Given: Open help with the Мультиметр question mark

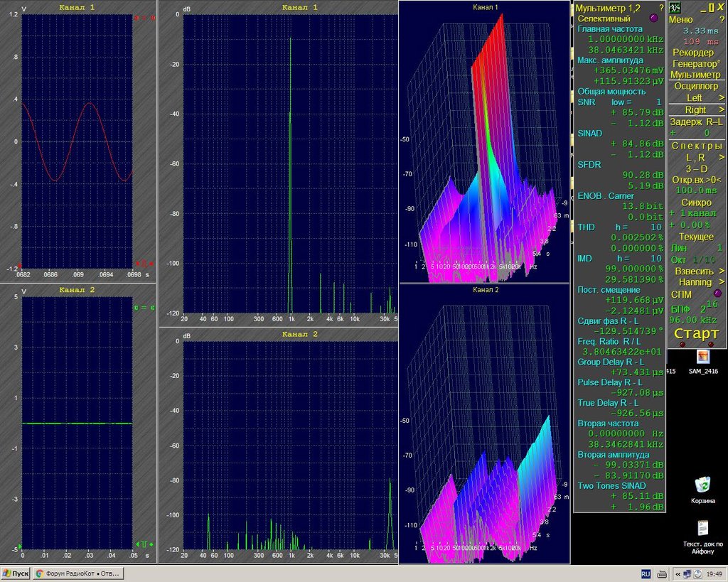Looking at the screenshot, I should coord(661,8).
